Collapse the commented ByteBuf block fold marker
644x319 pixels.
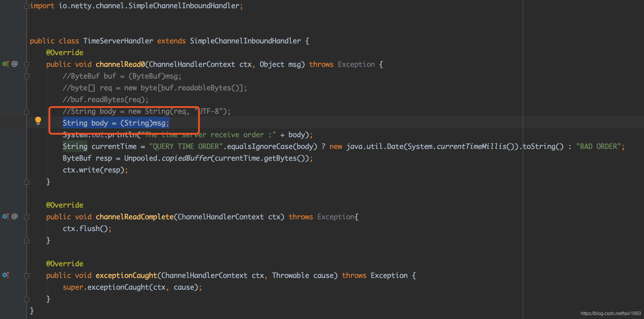[27, 77]
